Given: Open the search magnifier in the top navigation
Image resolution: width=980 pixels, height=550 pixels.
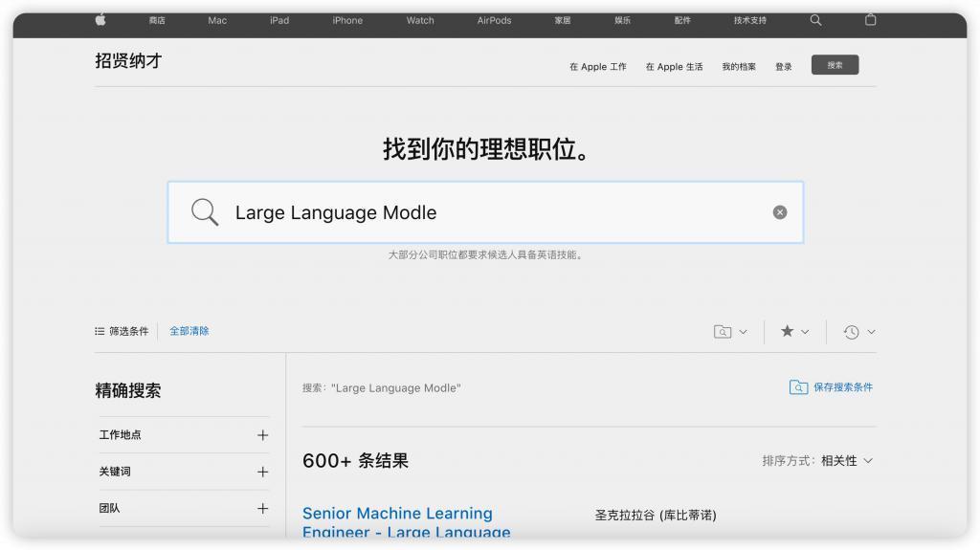Looking at the screenshot, I should click(x=815, y=20).
